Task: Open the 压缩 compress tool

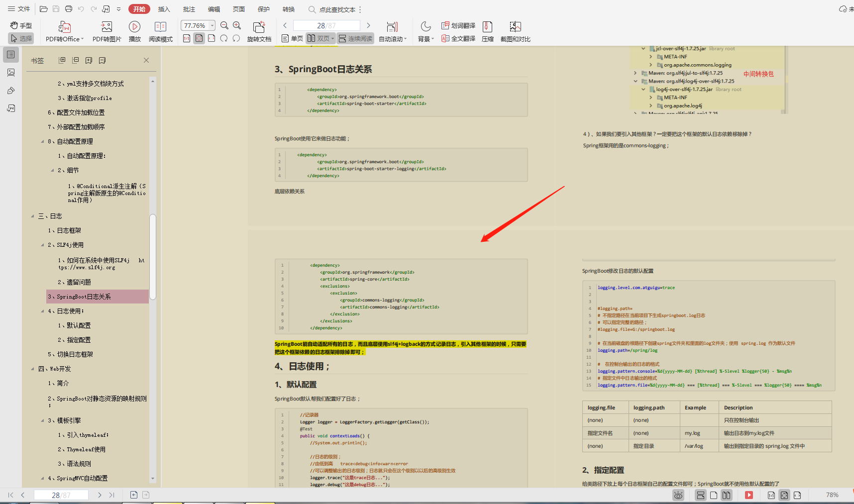Action: click(x=487, y=30)
